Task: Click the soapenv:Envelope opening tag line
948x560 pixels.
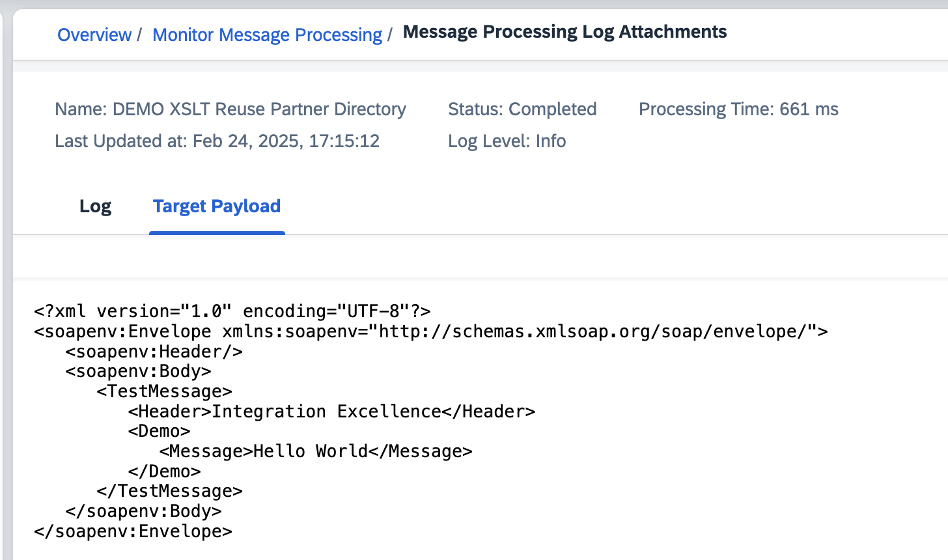Action: tap(431, 331)
